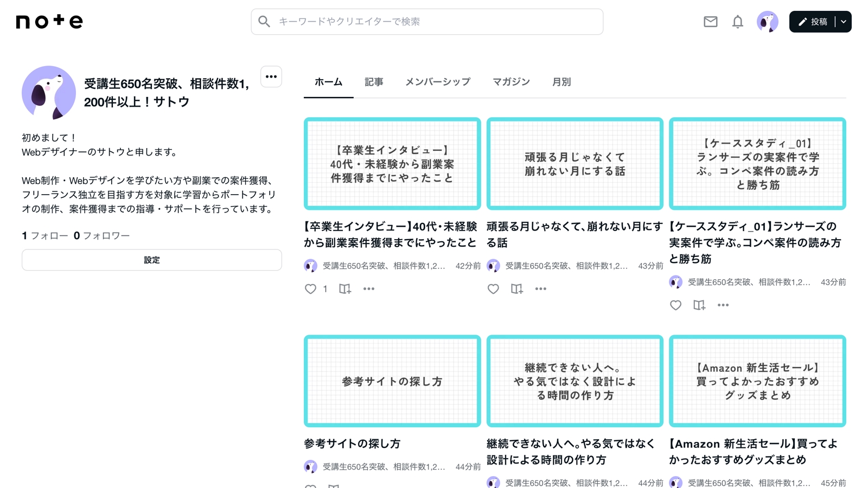This screenshot has width=868, height=488.
Task: Open the messages envelope icon
Action: [711, 22]
